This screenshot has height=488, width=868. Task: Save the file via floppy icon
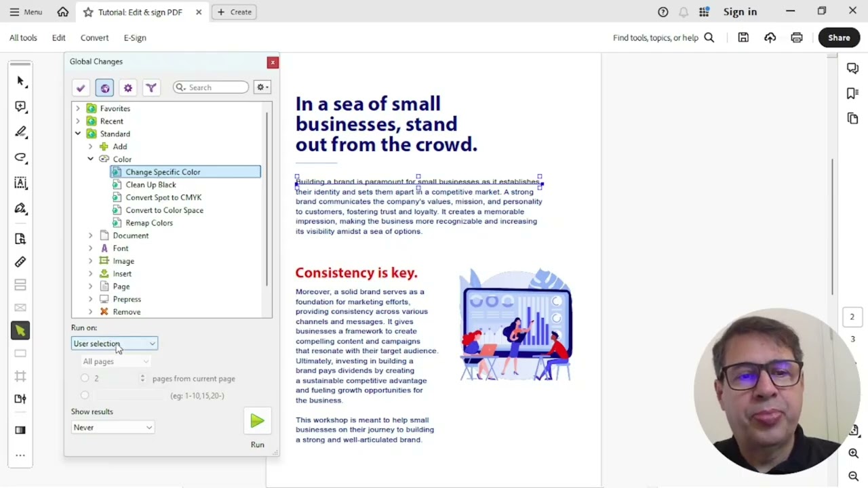coord(743,38)
